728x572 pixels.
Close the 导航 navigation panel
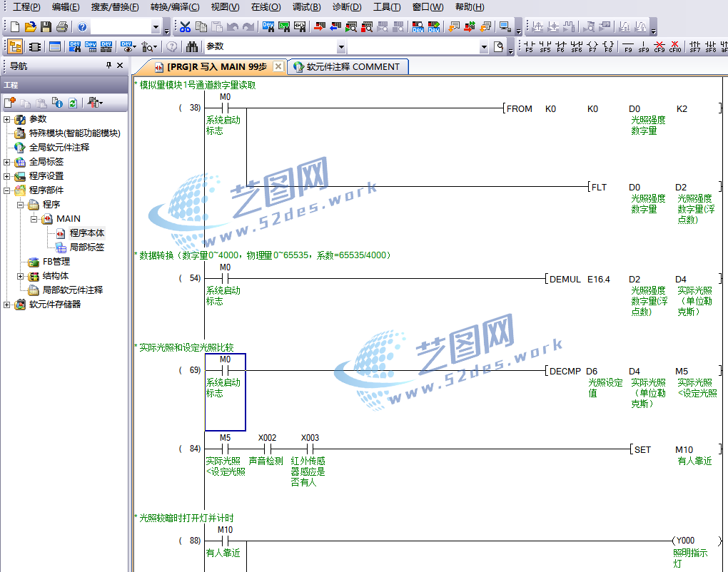(120, 66)
